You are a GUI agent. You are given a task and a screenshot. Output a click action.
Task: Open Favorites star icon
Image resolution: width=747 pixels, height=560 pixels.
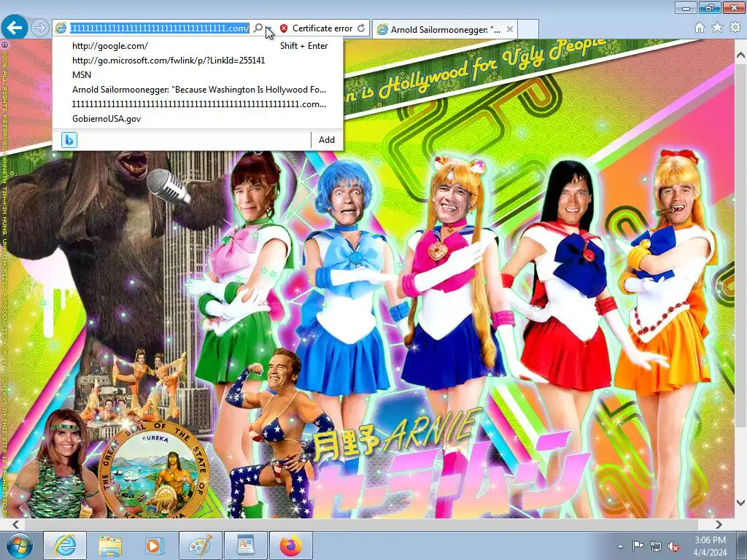717,28
